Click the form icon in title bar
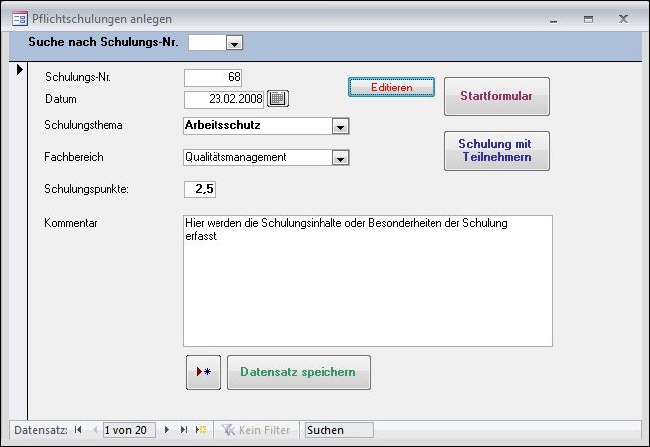650x447 pixels. 20,19
